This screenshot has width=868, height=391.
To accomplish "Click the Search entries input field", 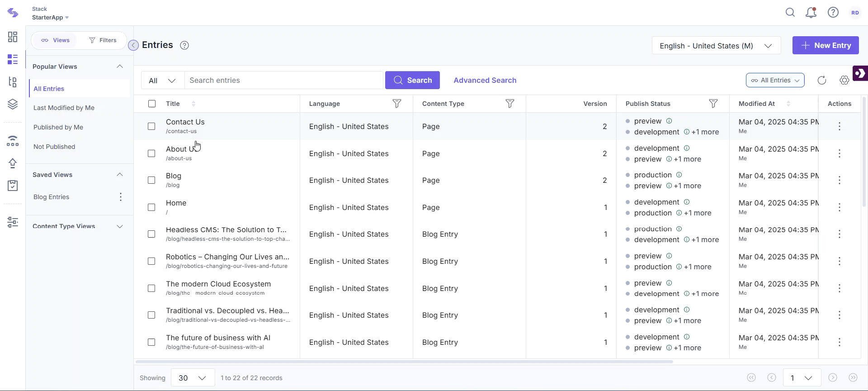I will click(x=284, y=81).
